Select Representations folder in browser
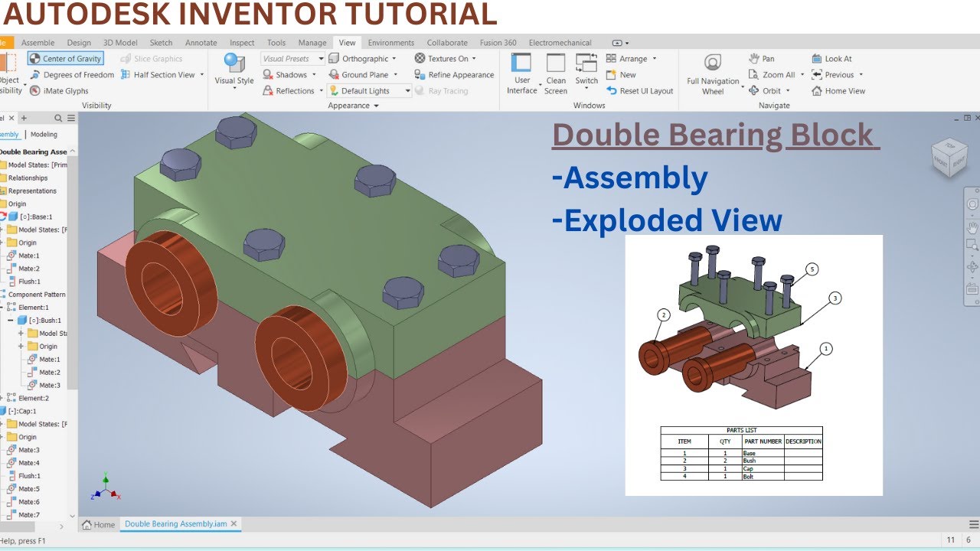Viewport: 980px width, 551px height. [32, 191]
